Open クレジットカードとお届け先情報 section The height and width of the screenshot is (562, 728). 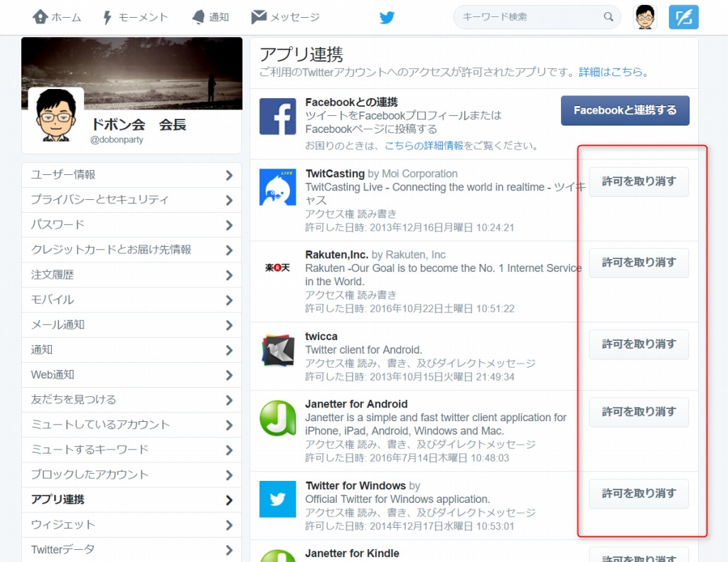pos(132,250)
